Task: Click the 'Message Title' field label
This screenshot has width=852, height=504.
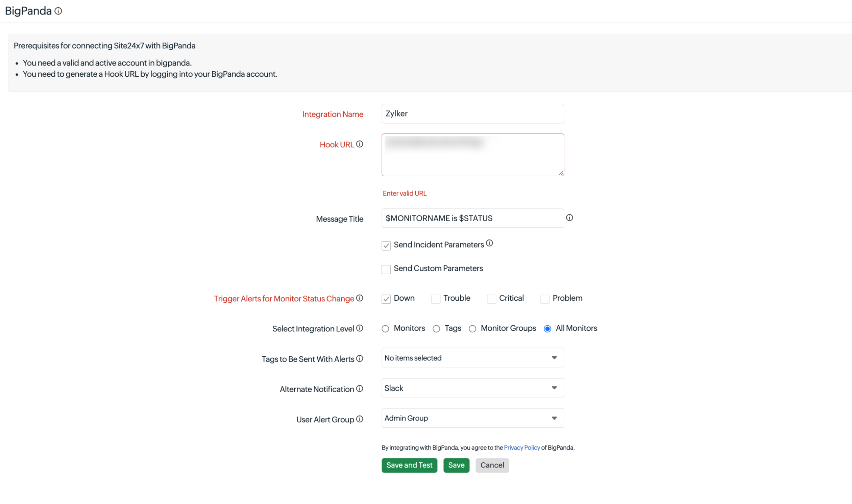Action: [x=339, y=219]
